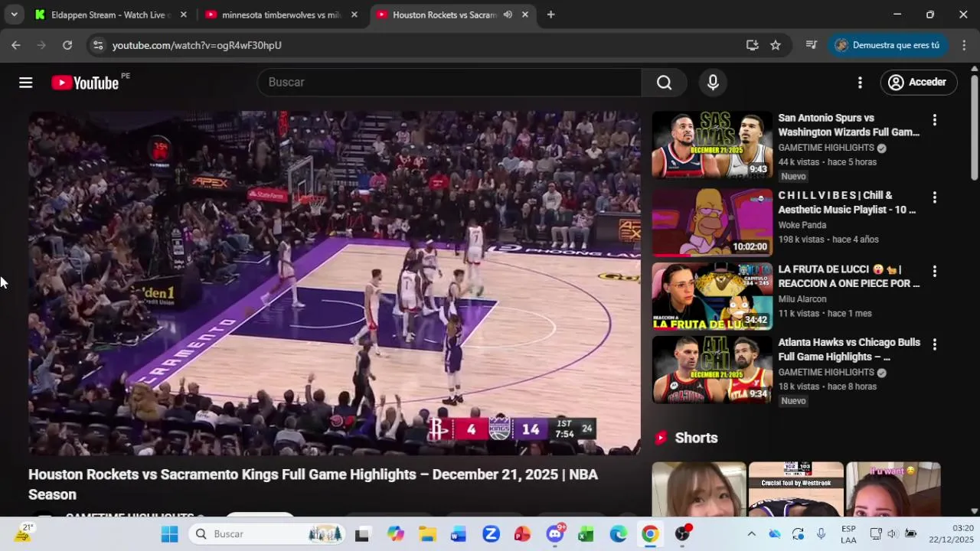
Task: Open YouTube settings three-dot menu
Action: coord(860,83)
